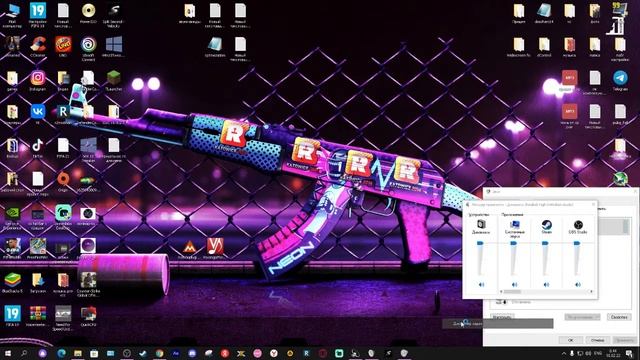Image resolution: width=640 pixels, height=360 pixels.
Task: Open TLauncher Minecraft desktop icon
Action: point(113,80)
